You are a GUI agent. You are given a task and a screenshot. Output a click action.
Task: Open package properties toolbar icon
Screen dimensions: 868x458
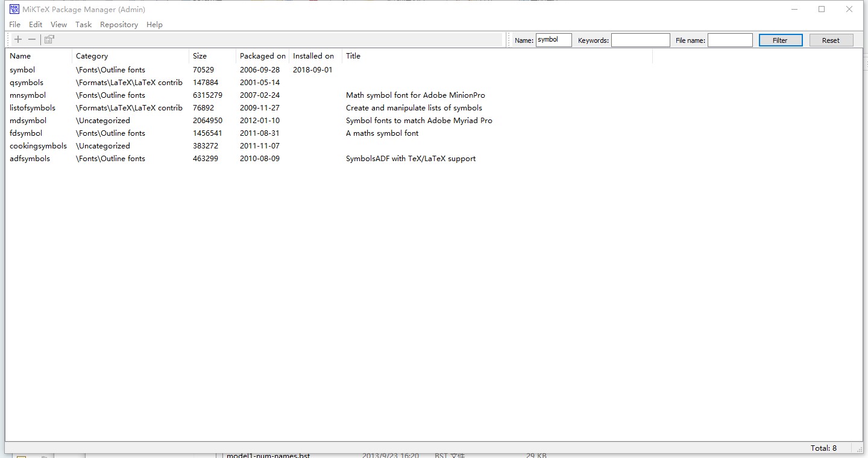point(49,39)
